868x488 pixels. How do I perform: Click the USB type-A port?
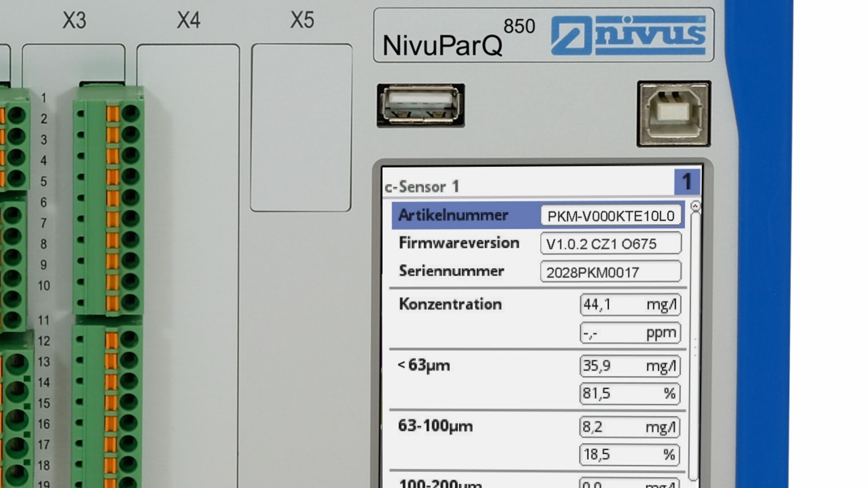click(420, 105)
